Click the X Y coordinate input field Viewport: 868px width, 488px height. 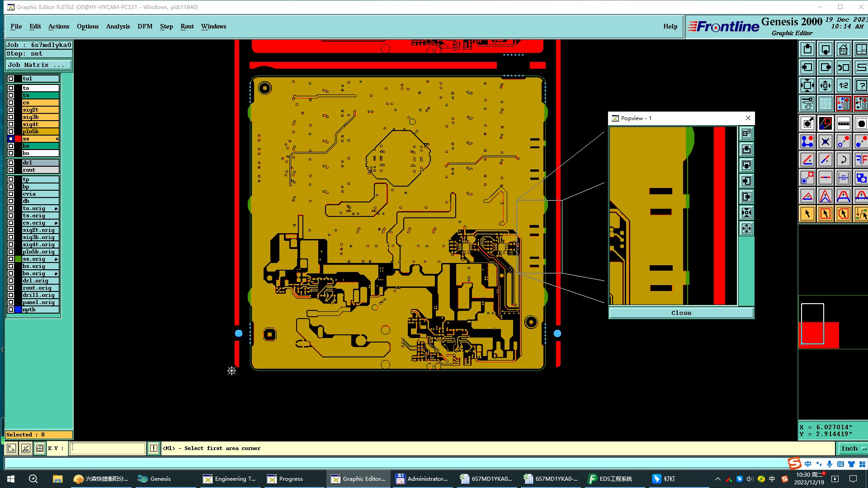(x=107, y=448)
